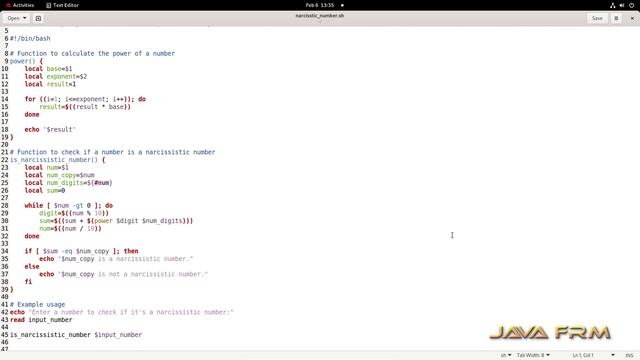This screenshot has height=360, width=640.
Task: Click the power icon in top bar
Action: point(631,5)
